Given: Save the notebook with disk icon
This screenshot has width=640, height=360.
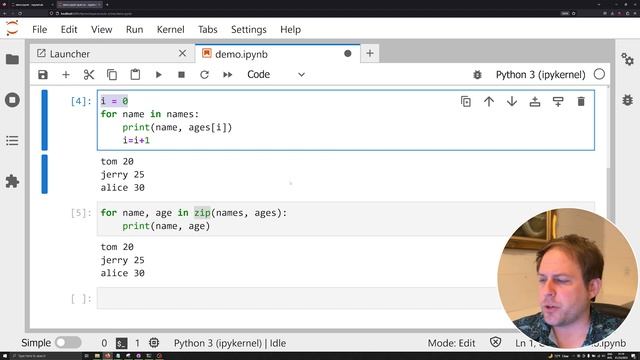Looking at the screenshot, I should pyautogui.click(x=43, y=75).
